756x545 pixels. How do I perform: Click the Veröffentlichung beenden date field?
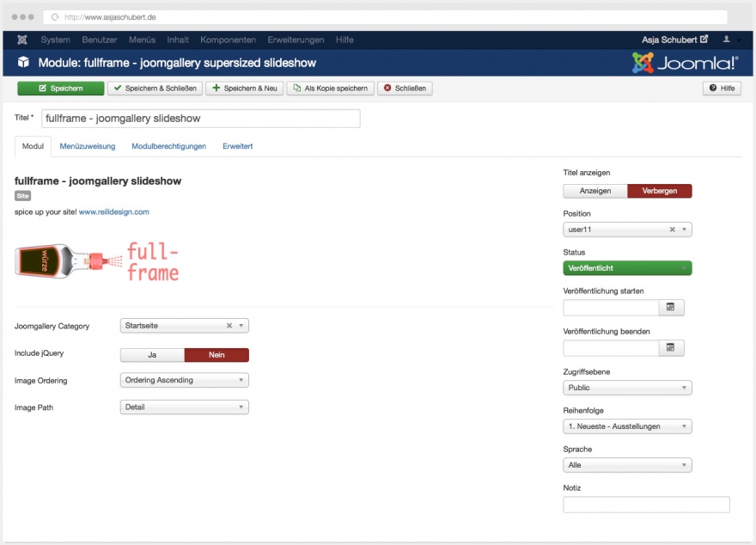(611, 348)
